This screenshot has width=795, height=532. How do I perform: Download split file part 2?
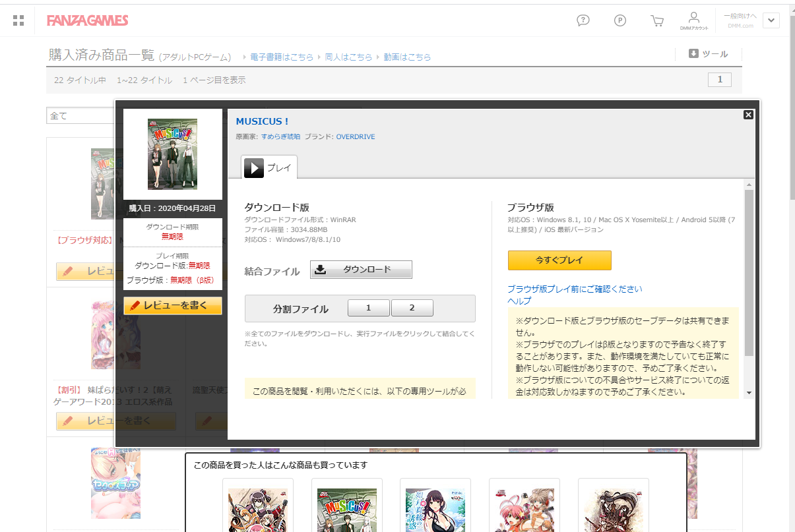(412, 308)
